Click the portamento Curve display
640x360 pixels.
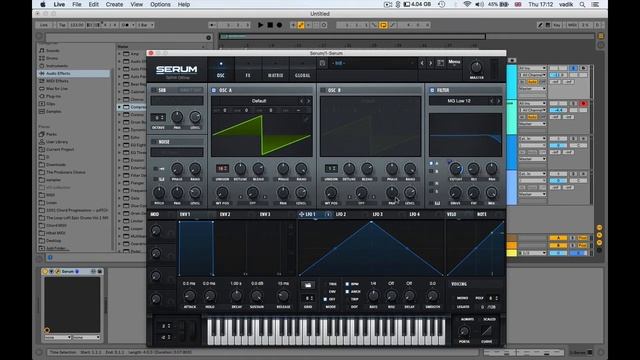pyautogui.click(x=486, y=331)
